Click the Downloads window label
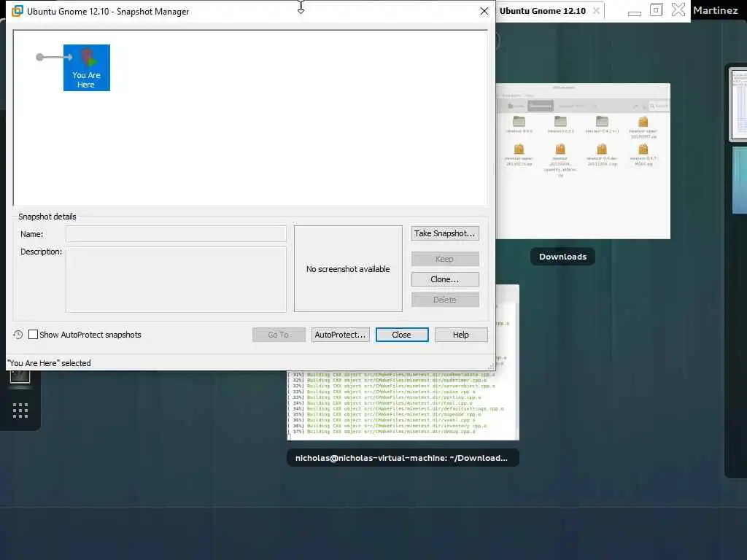Screen dimensions: 747x560 [562, 257]
